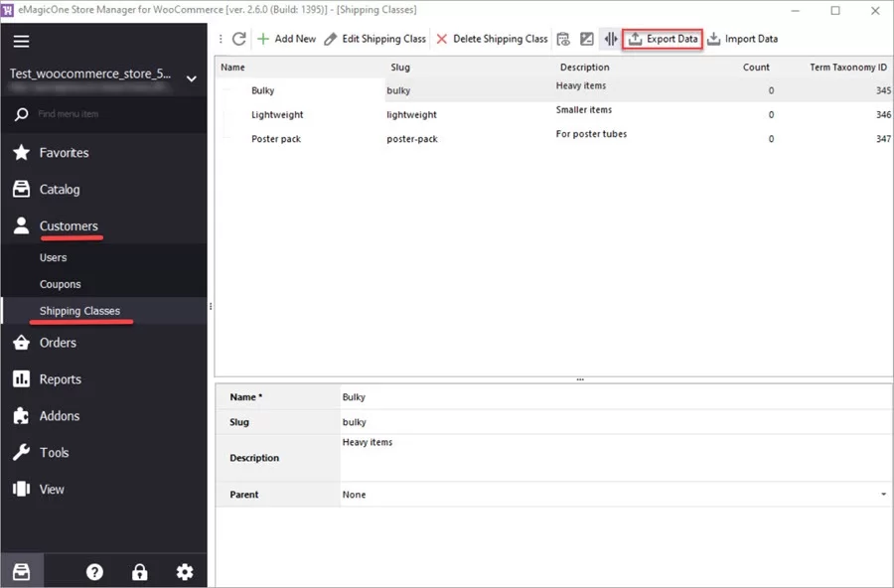This screenshot has height=588, width=894.
Task: Click the Export Data button
Action: 662,39
